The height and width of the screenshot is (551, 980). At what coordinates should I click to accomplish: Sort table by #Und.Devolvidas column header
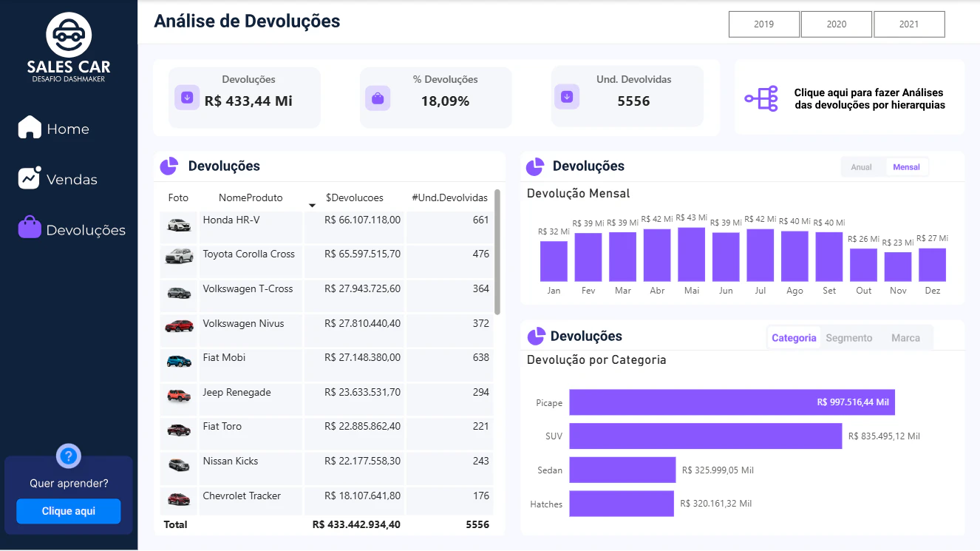tap(450, 197)
